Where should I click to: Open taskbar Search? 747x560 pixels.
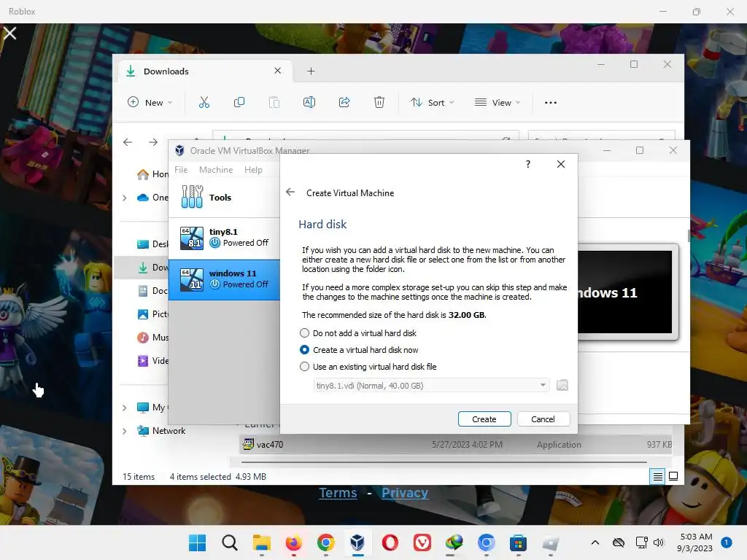pos(230,542)
